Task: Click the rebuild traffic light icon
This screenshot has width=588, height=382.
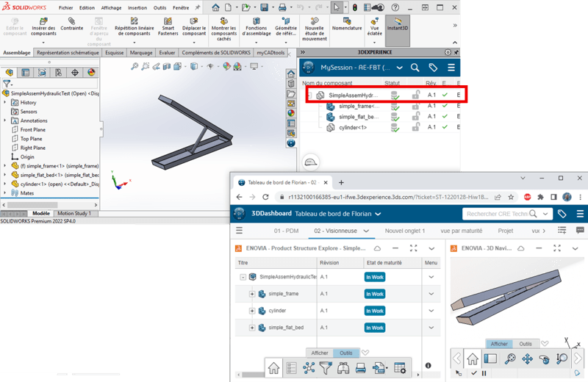Action: pos(355,7)
